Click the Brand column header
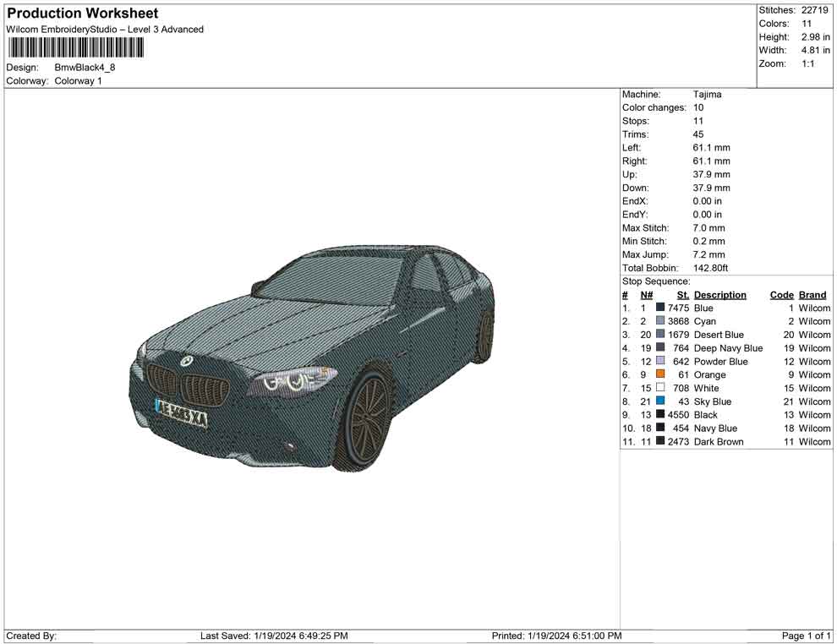This screenshot has width=837, height=644. [x=812, y=295]
